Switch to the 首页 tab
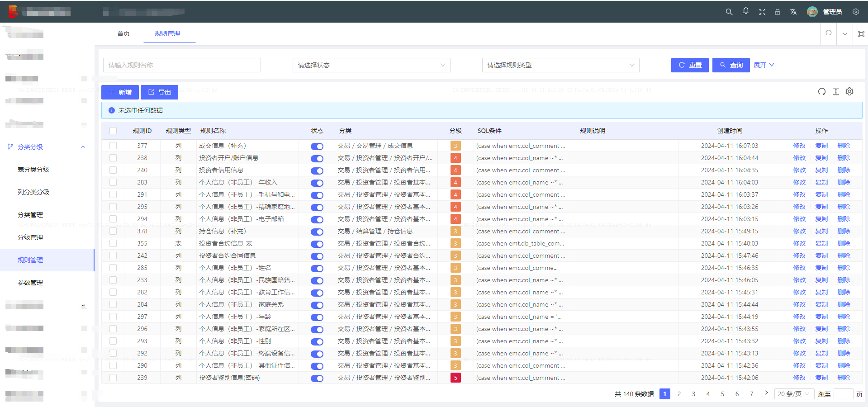Screen dimensions: 868x407 pos(123,33)
